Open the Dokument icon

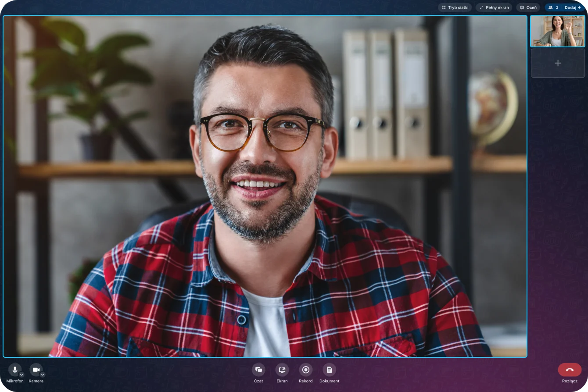[329, 370]
